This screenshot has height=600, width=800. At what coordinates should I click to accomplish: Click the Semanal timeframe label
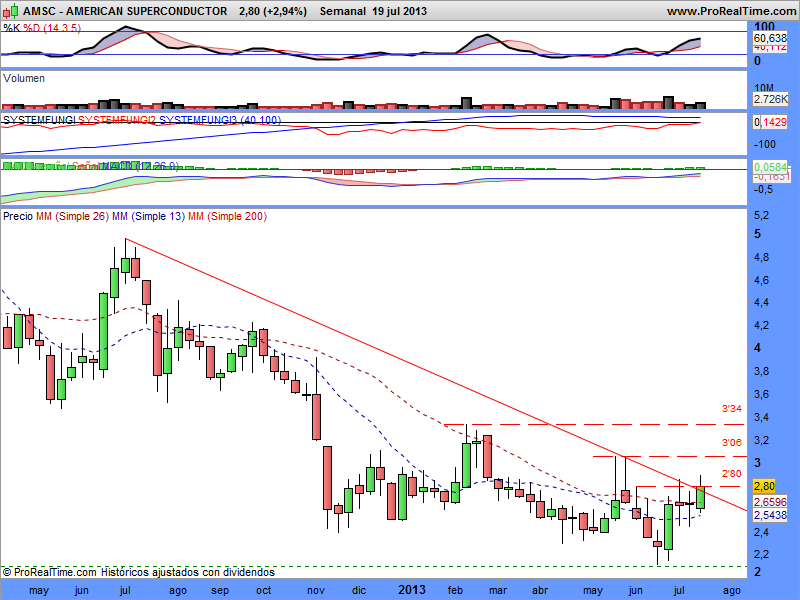pos(343,11)
